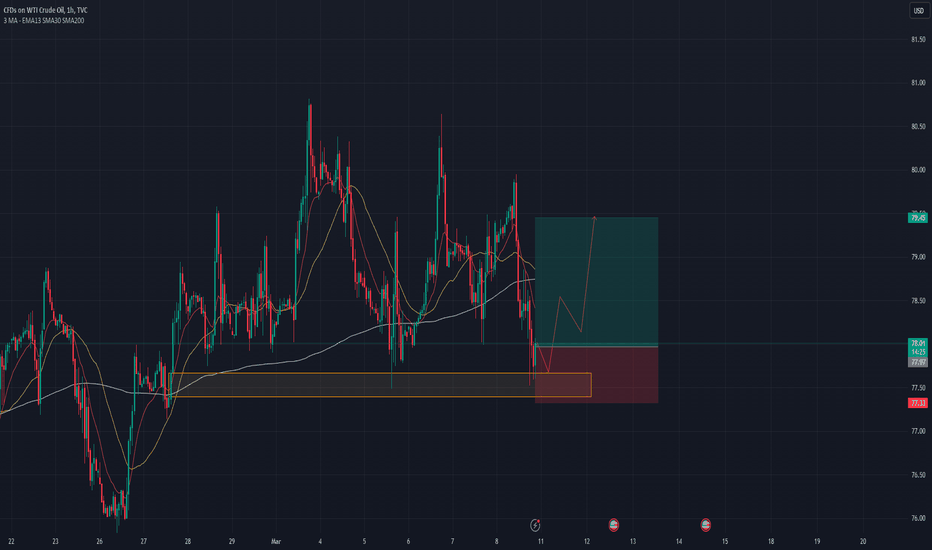Screen dimensions: 932x550
Task: Open the economic event flag between 14 and 15
Action: [x=706, y=524]
